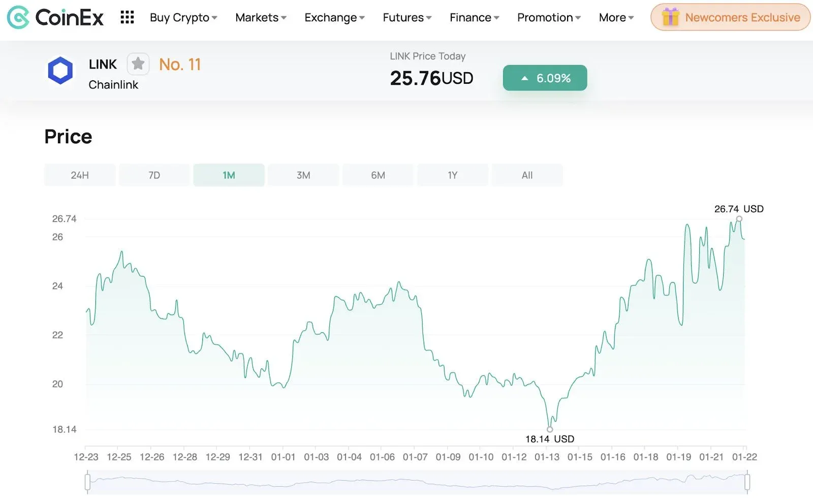Click the green 6.09% price change badge
The width and height of the screenshot is (813, 504).
pos(545,78)
